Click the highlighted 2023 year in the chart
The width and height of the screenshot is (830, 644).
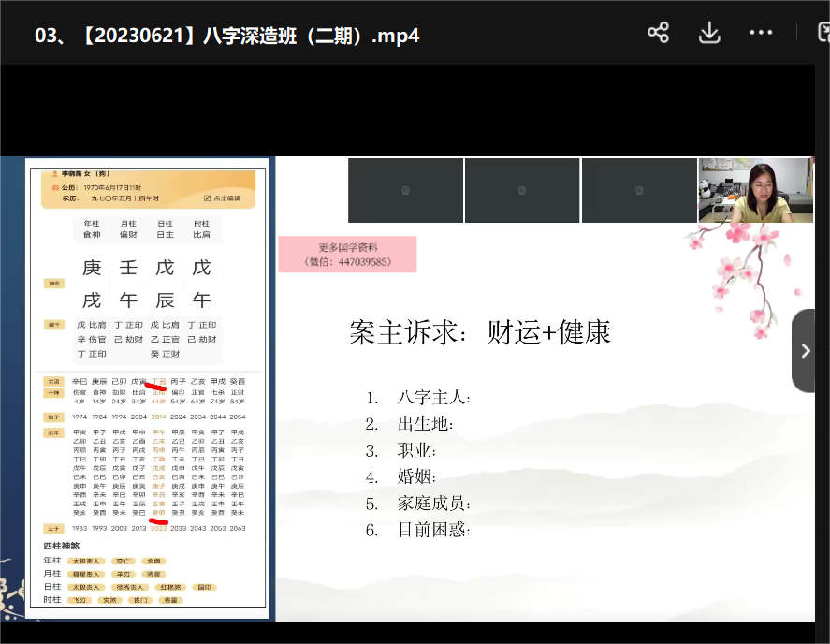click(158, 528)
